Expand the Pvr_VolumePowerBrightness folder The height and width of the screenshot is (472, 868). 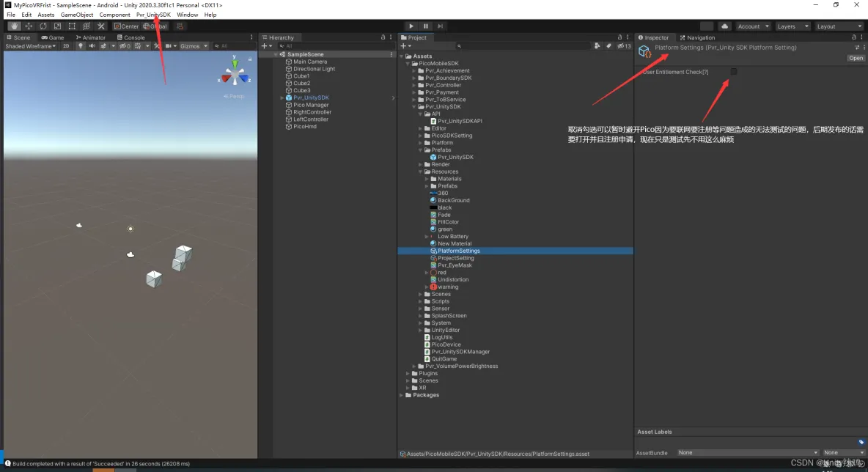click(x=414, y=366)
